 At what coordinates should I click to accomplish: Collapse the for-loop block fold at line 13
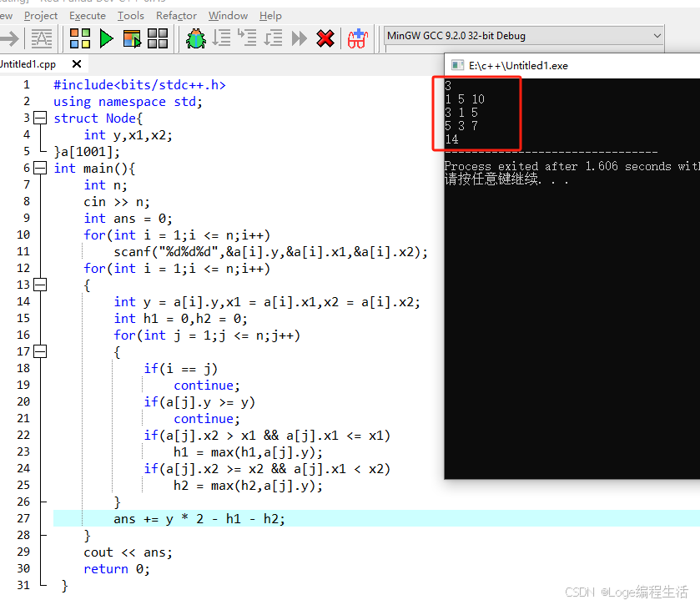click(x=40, y=285)
